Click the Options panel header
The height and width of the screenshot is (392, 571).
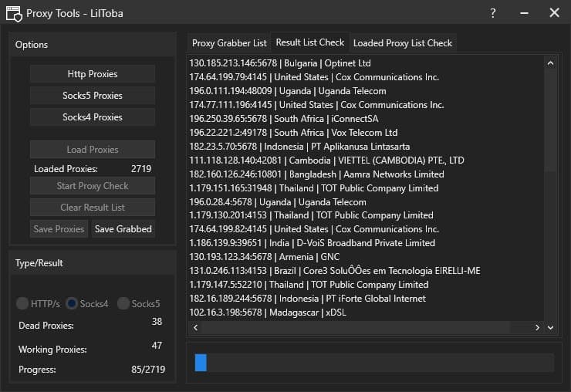[x=93, y=45]
